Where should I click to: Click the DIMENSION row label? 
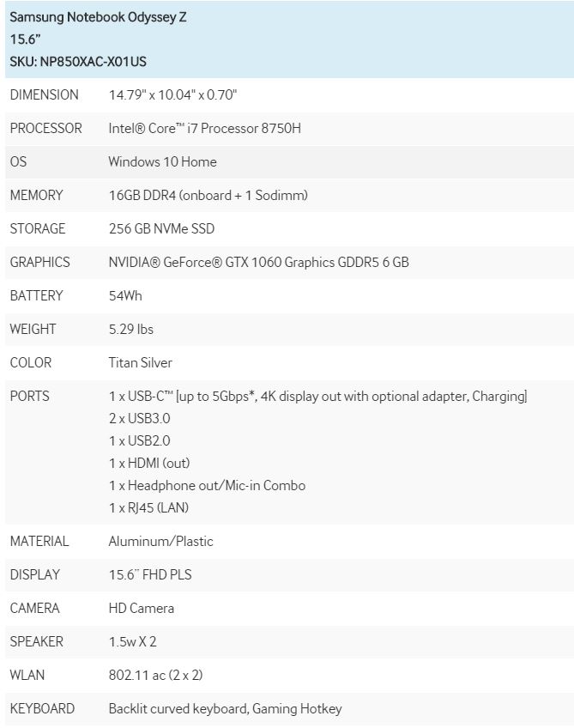pyautogui.click(x=44, y=94)
